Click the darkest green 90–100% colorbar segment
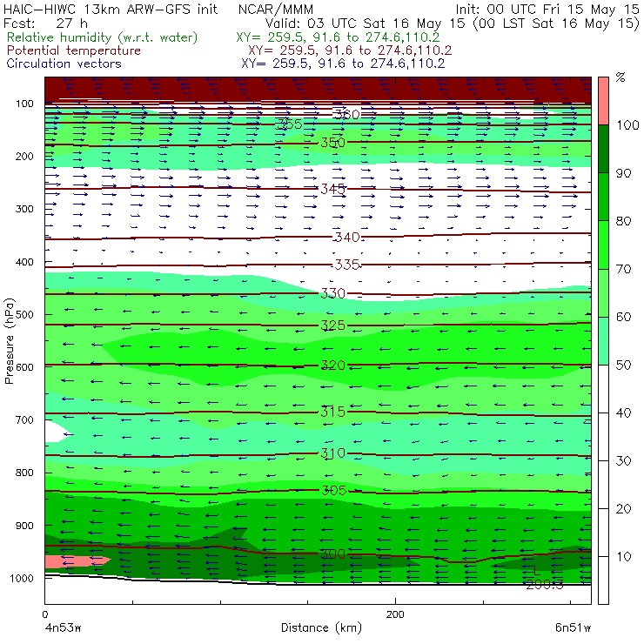This screenshot has height=644, width=644. (603, 149)
